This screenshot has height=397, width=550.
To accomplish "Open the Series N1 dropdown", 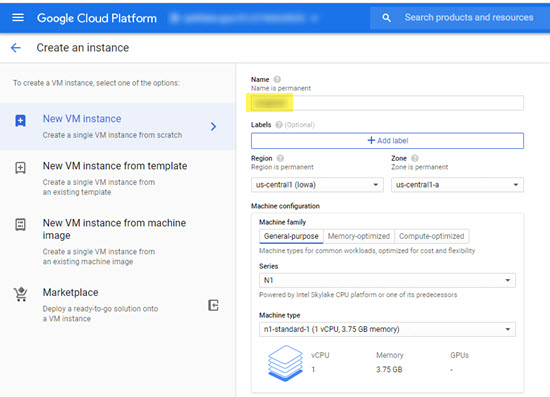I will [387, 280].
